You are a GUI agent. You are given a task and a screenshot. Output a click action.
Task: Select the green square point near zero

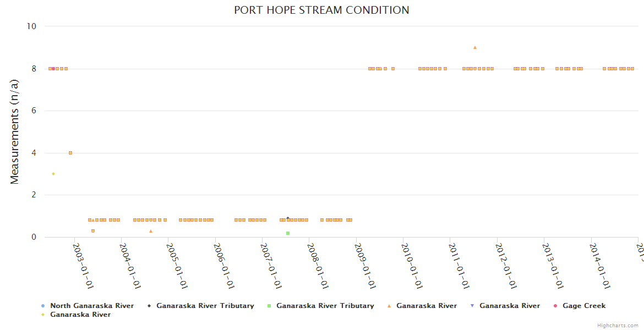pos(288,233)
